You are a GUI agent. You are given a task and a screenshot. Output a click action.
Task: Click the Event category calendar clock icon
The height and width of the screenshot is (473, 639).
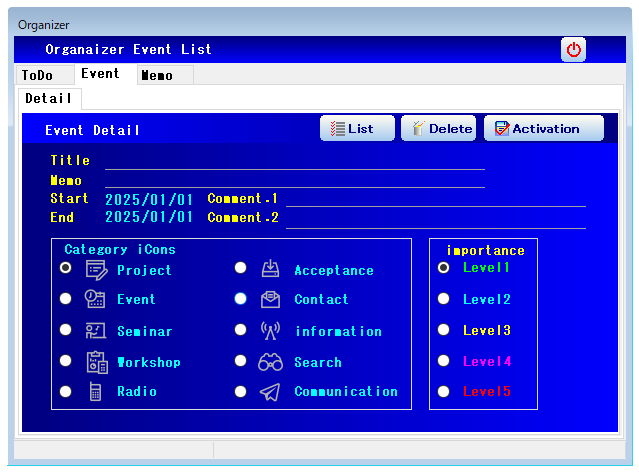click(95, 299)
